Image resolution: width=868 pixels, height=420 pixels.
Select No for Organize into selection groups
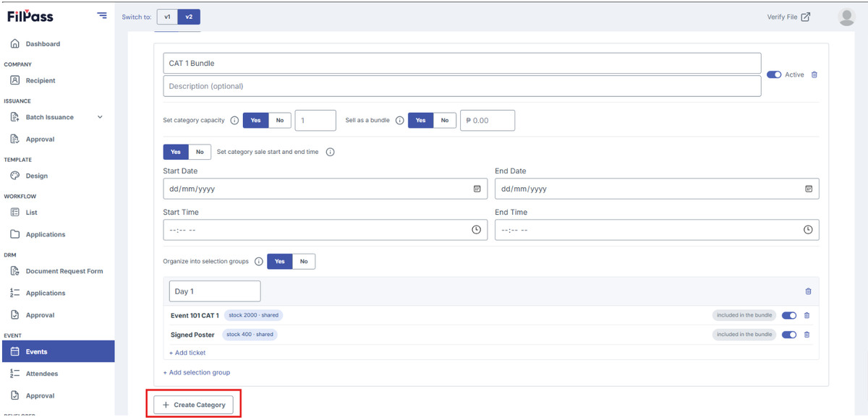(304, 261)
